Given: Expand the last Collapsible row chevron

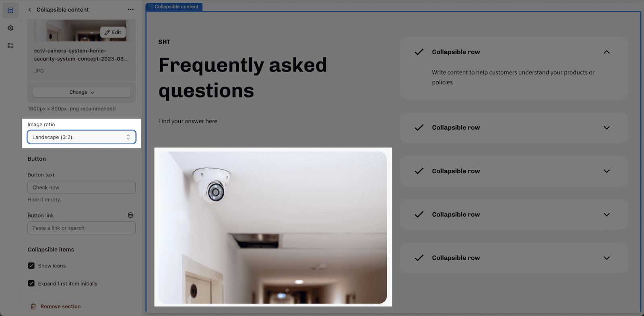Looking at the screenshot, I should tap(607, 258).
